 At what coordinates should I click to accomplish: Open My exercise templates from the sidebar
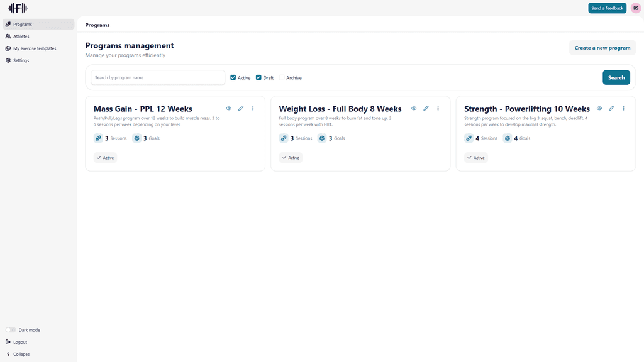point(8,48)
